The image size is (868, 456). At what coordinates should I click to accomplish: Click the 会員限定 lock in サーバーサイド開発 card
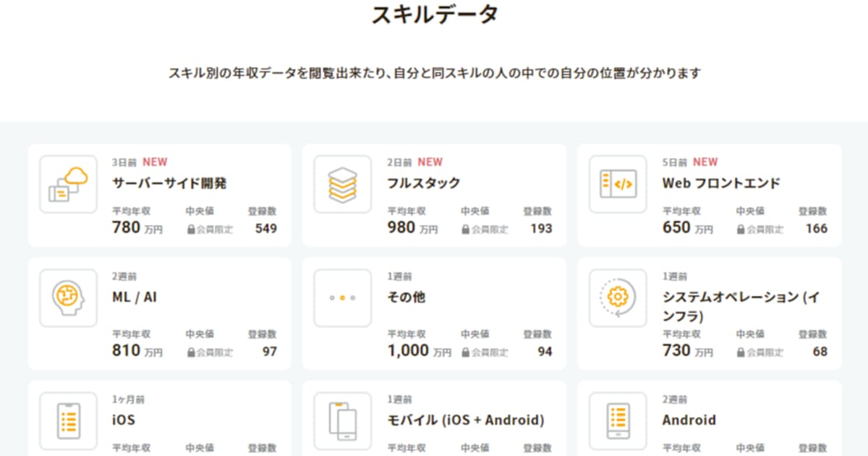pyautogui.click(x=210, y=229)
